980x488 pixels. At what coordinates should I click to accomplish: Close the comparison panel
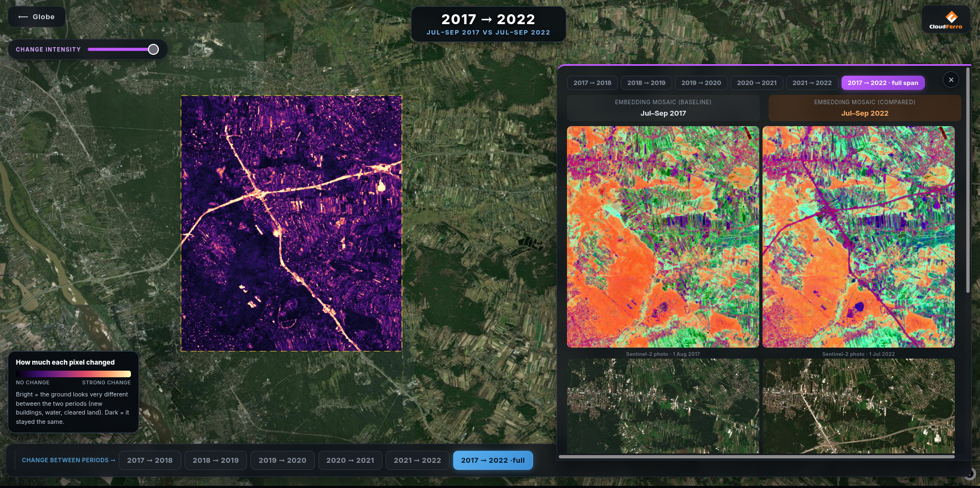pyautogui.click(x=951, y=80)
